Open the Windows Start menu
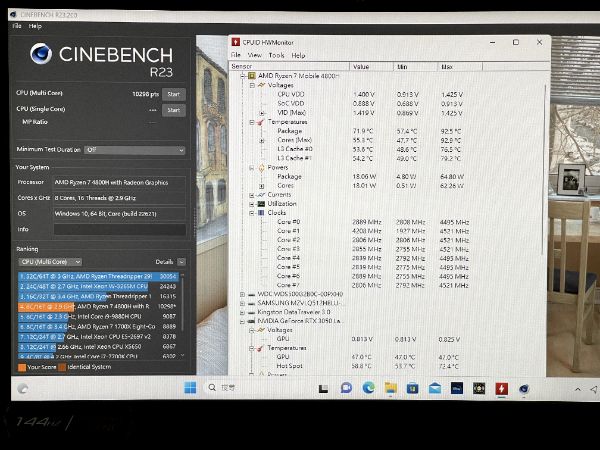This screenshot has width=600, height=450. coord(190,388)
